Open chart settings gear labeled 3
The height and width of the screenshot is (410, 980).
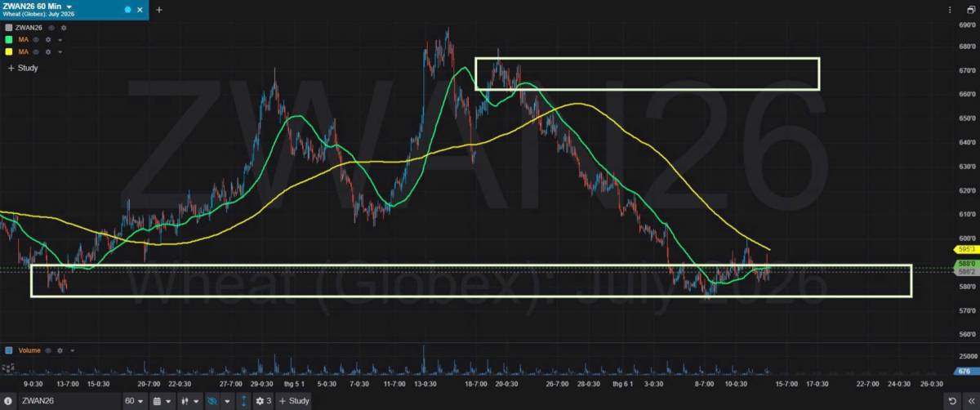263,401
